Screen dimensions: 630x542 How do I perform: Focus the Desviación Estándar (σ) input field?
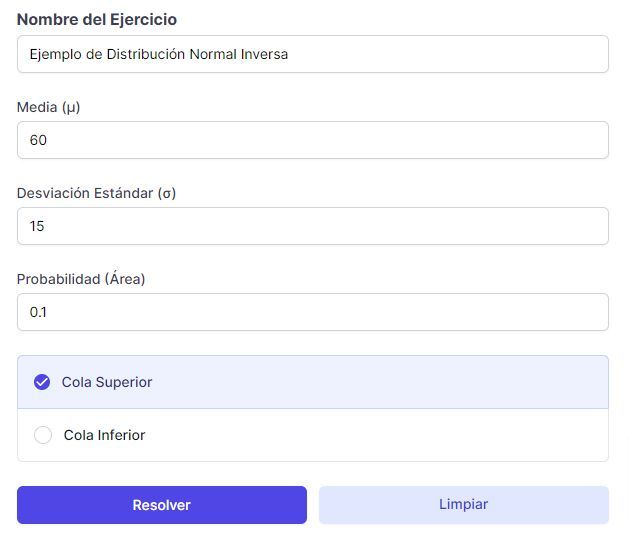pyautogui.click(x=313, y=226)
